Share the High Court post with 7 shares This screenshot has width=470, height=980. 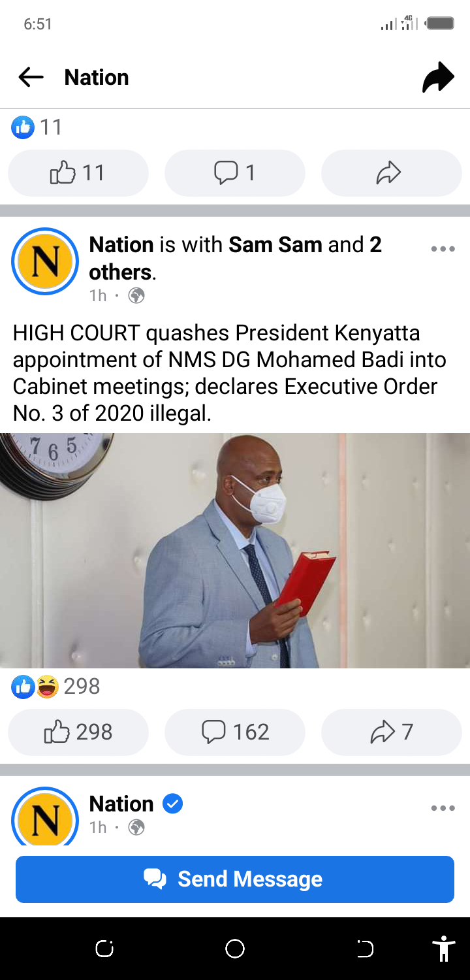point(392,732)
